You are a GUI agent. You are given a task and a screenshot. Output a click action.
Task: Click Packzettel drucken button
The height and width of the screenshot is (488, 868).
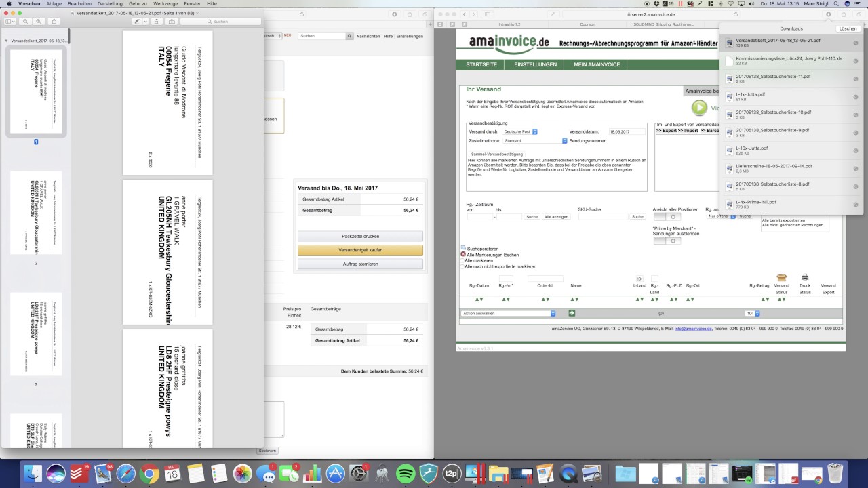[x=360, y=236]
